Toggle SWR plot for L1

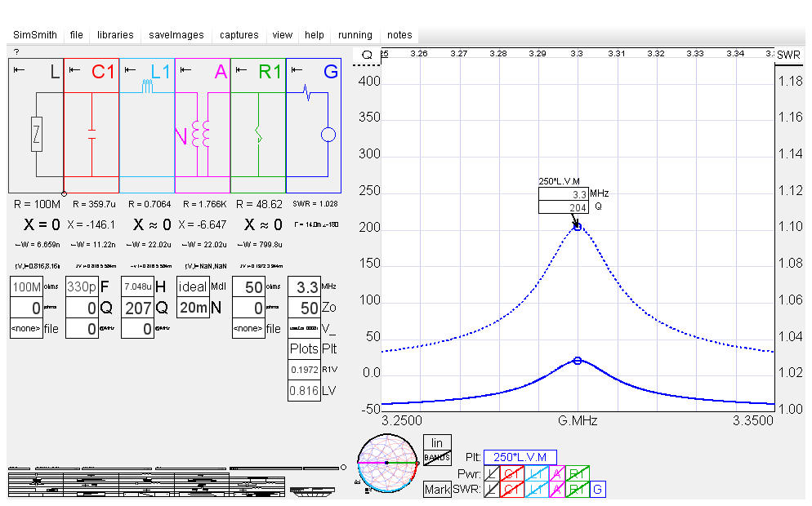tap(536, 490)
